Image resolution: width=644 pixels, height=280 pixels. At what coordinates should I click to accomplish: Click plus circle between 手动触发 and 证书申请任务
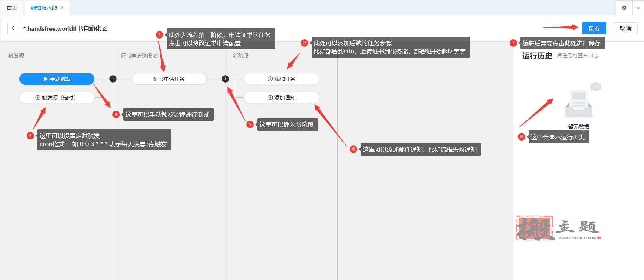[x=113, y=79]
